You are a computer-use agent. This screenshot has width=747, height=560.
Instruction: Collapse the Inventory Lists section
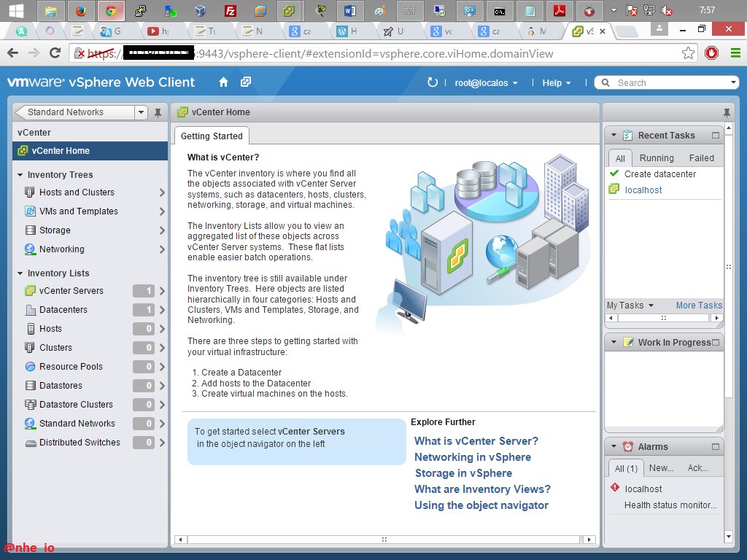pyautogui.click(x=20, y=273)
